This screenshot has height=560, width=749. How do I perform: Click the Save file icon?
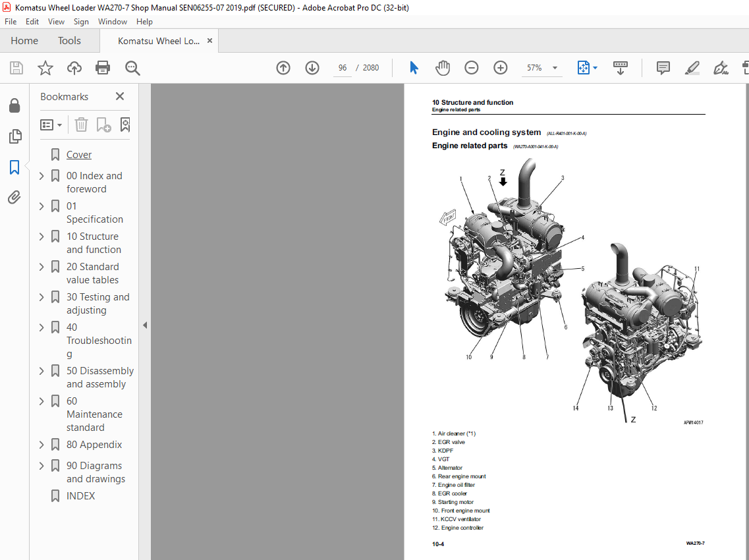pyautogui.click(x=16, y=68)
